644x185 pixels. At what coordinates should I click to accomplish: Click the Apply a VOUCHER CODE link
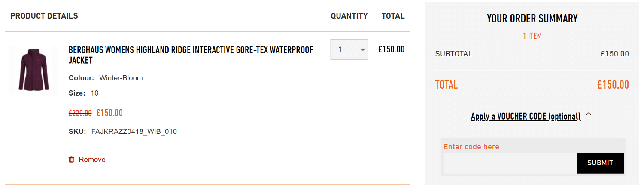point(526,116)
